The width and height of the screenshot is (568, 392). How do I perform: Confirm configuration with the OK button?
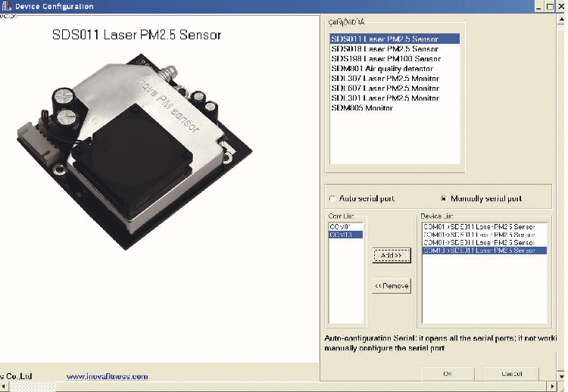pos(448,373)
